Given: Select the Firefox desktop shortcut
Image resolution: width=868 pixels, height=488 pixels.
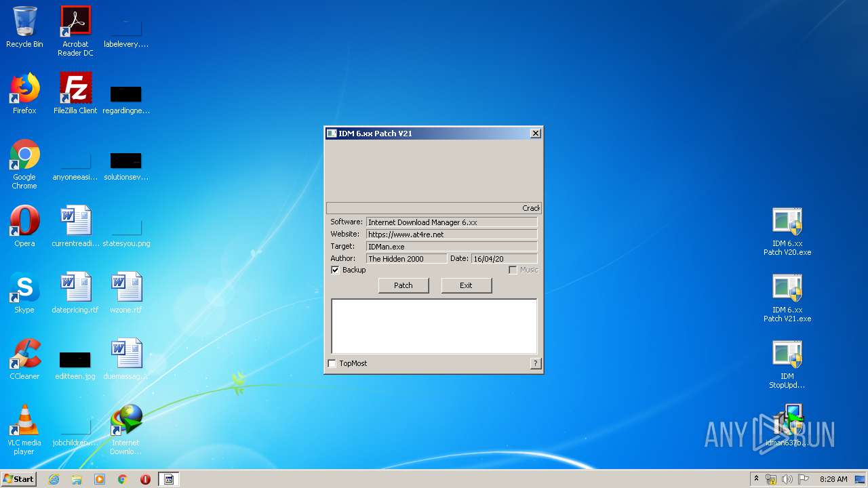Looking at the screenshot, I should pos(24,94).
